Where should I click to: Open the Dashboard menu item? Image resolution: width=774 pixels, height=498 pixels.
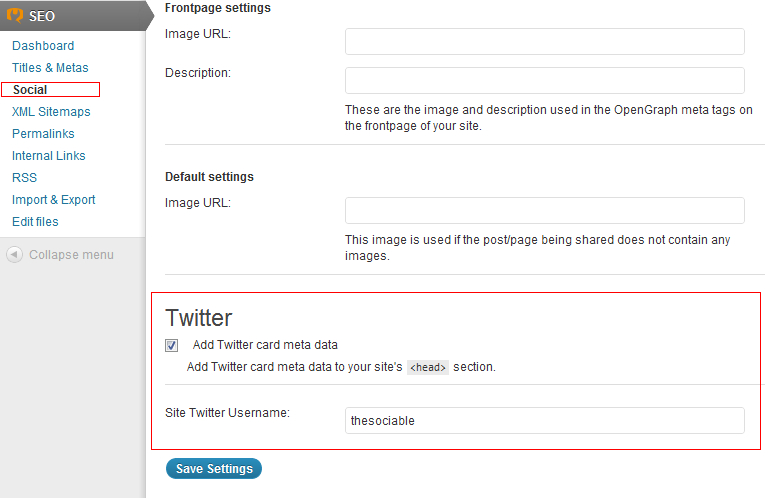click(x=43, y=46)
